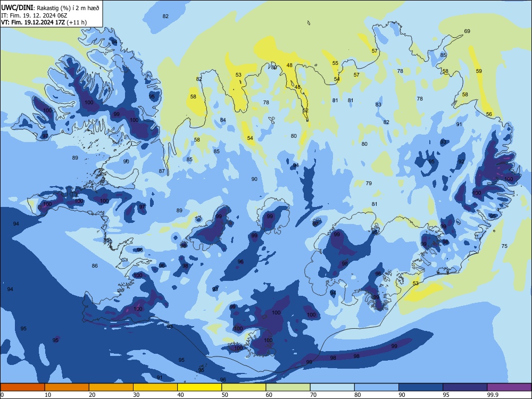The height and width of the screenshot is (399, 532).
Task: Click the 'VT: Fim. 19.12.2024 17Z' line
Action: point(33,22)
